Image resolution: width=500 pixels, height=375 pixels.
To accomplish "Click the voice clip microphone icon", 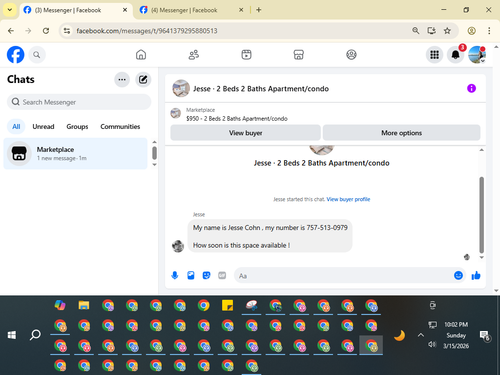I will [175, 275].
